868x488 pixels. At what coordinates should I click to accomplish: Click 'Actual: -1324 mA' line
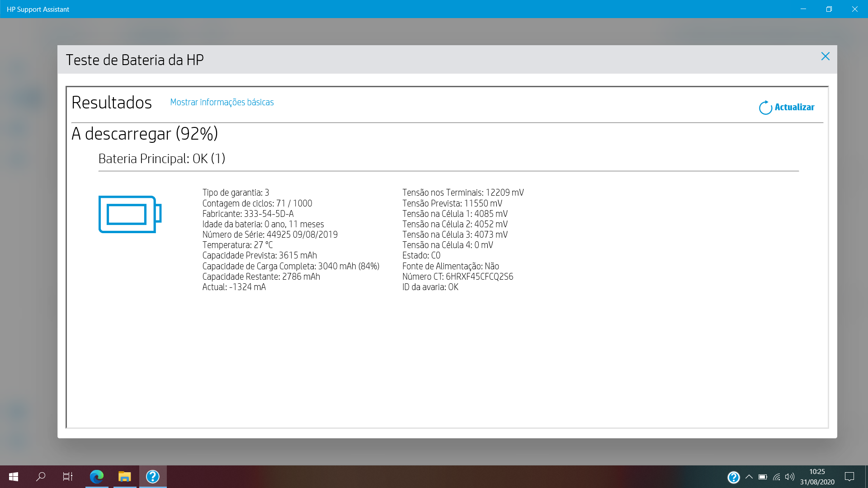[x=234, y=287]
